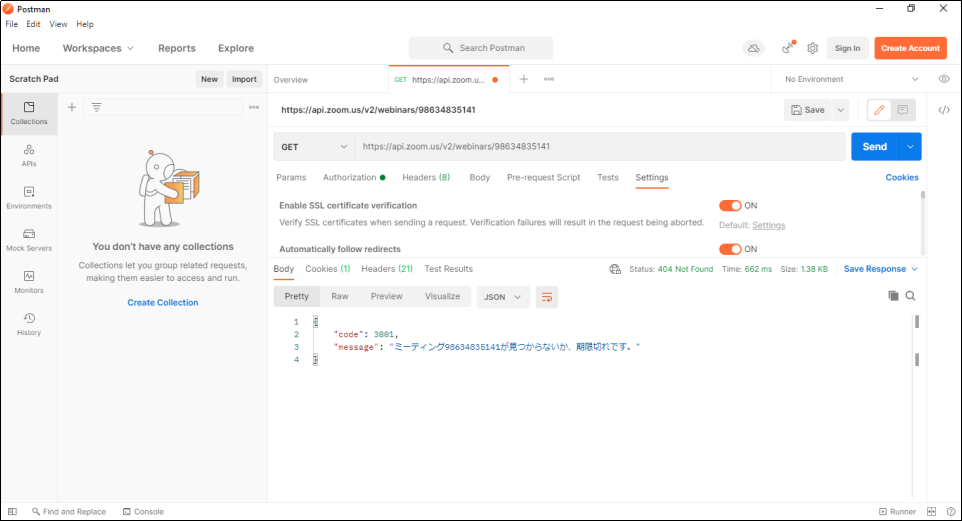962x521 pixels.
Task: Switch to the Overview tab
Action: [x=291, y=80]
